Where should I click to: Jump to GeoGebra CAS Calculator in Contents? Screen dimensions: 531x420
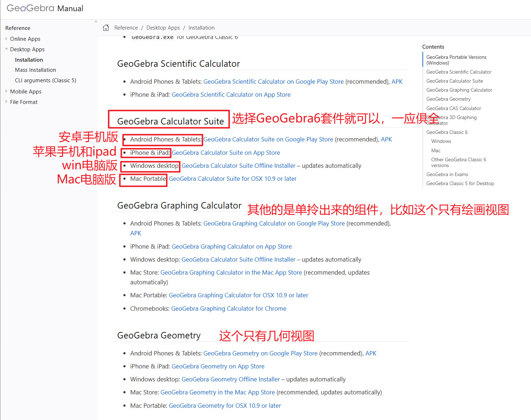(x=453, y=108)
